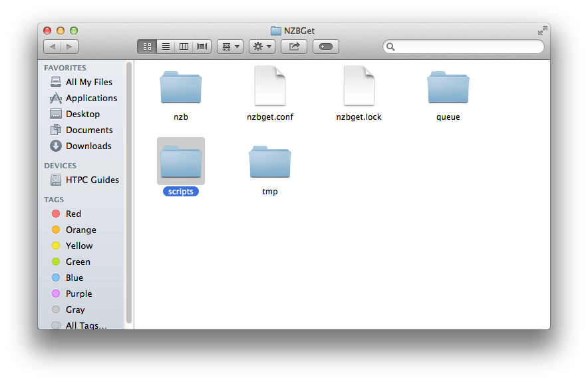Switch to column view
Screen dimensions: 588x382
click(184, 47)
